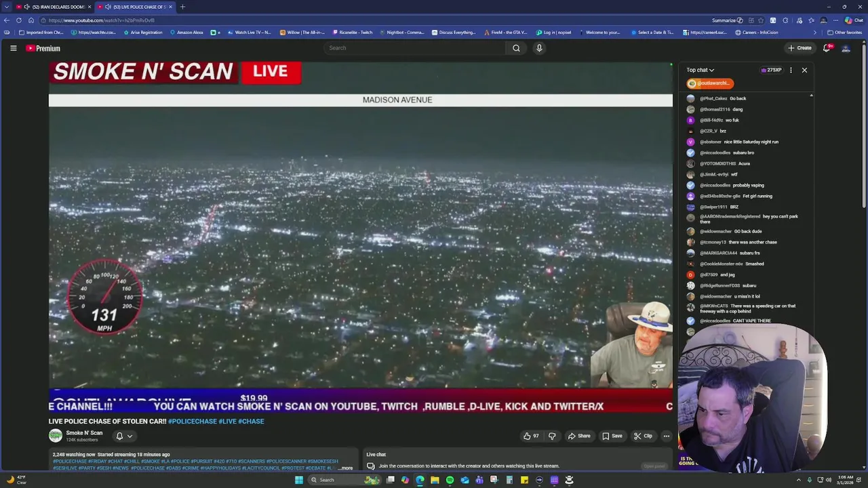Expand the description with ...more
The width and height of the screenshot is (868, 488).
[x=346, y=468]
